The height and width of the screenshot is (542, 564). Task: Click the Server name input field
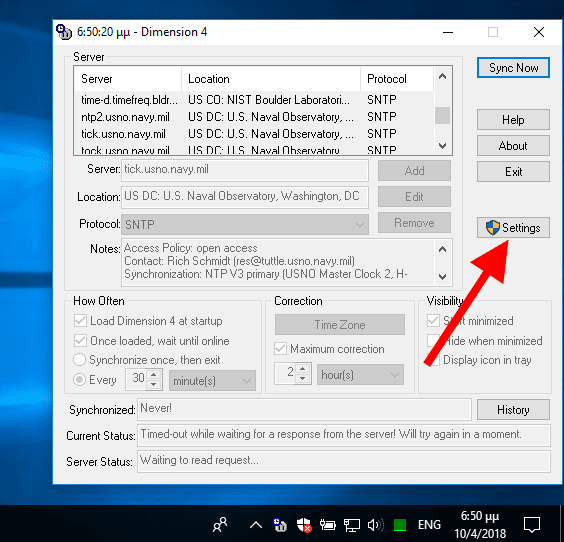245,170
